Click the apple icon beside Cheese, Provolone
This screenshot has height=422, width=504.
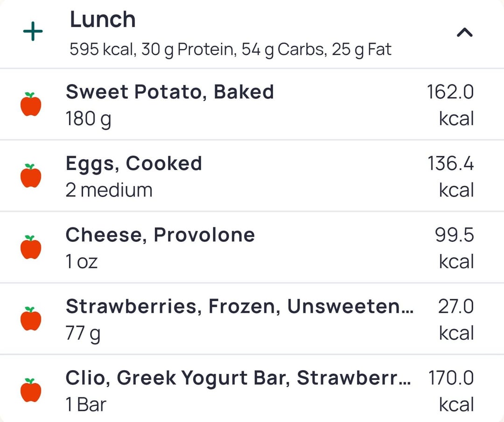(31, 247)
